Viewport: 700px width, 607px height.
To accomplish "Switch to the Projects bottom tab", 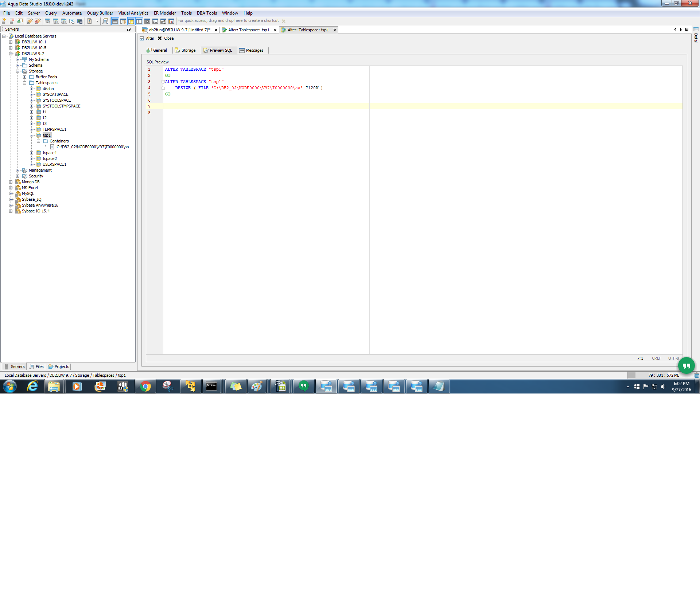I will (59, 367).
